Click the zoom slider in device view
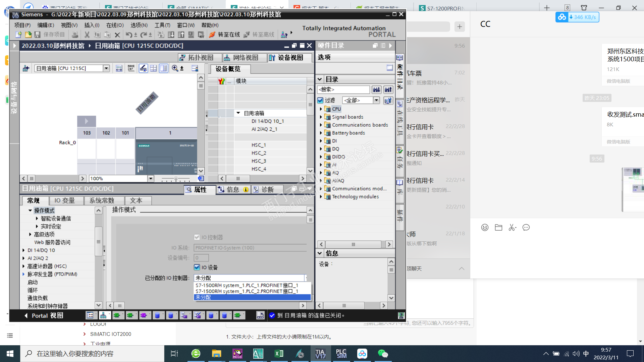The width and height of the screenshot is (644, 362). pyautogui.click(x=176, y=179)
